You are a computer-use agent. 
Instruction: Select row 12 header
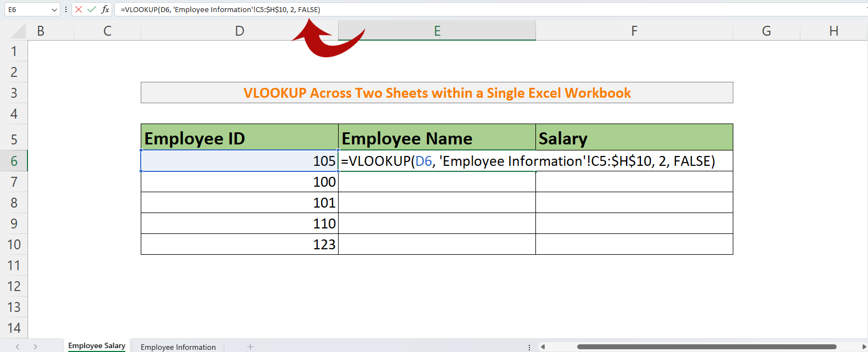(x=14, y=286)
